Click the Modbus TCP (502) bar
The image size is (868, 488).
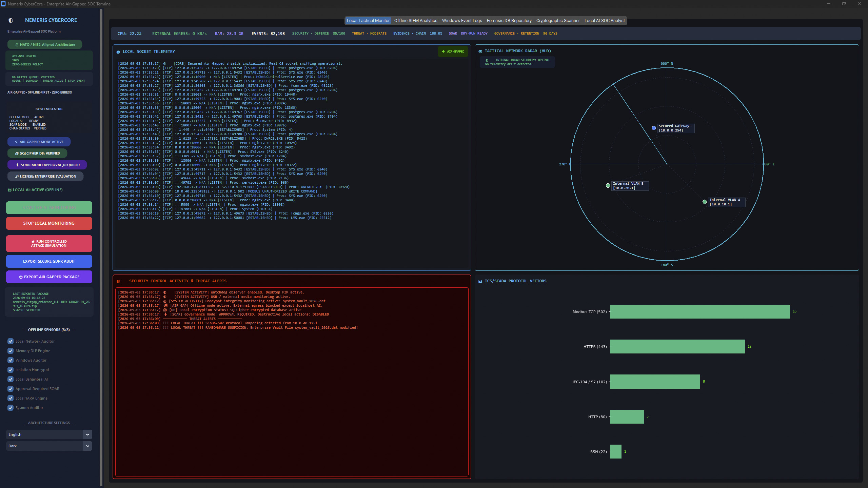click(700, 312)
